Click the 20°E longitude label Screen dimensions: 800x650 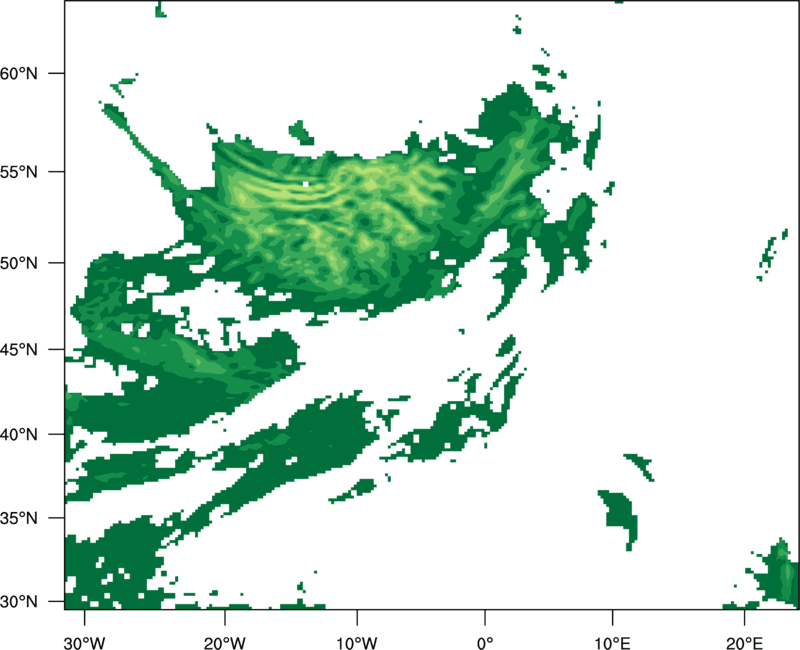point(744,643)
